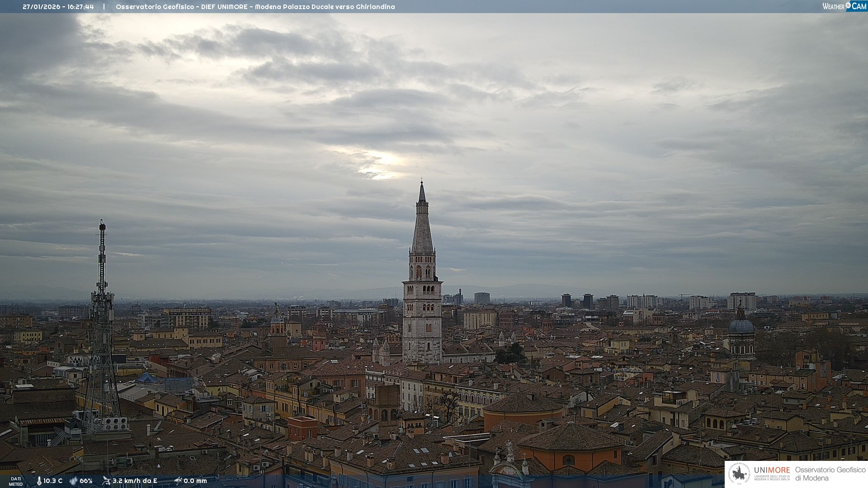The width and height of the screenshot is (868, 488).
Task: Click the UNIMORE round seal emblem
Action: [739, 474]
